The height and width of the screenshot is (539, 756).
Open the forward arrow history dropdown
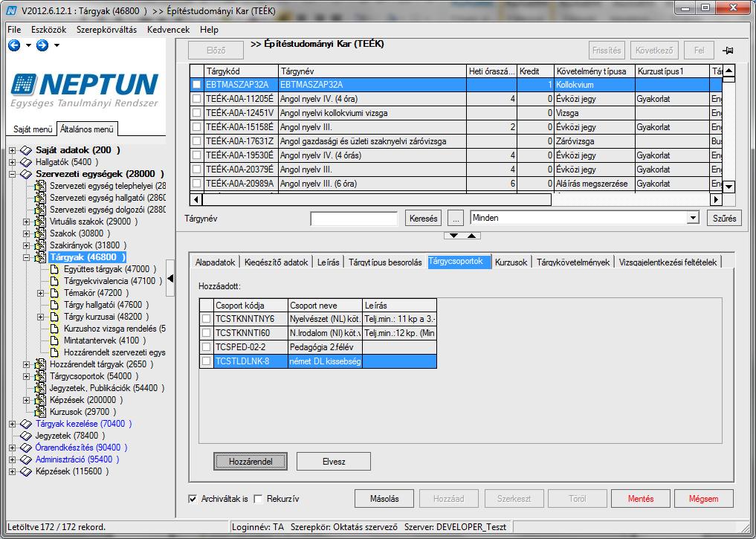tap(56, 45)
